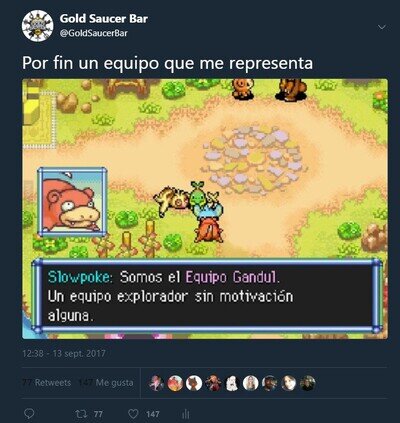The image size is (400, 423).
Task: Like the tweet with the heart icon
Action: (133, 414)
